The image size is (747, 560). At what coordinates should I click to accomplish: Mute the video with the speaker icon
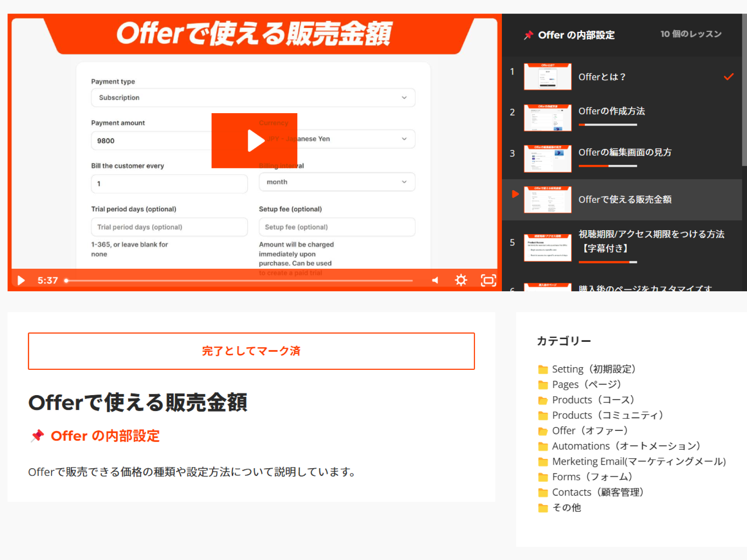coord(435,280)
